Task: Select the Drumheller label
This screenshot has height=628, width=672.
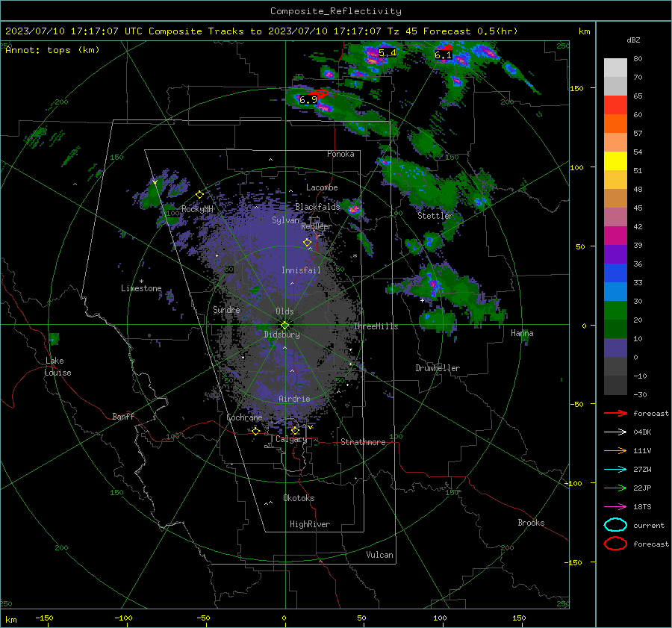Action: (438, 368)
